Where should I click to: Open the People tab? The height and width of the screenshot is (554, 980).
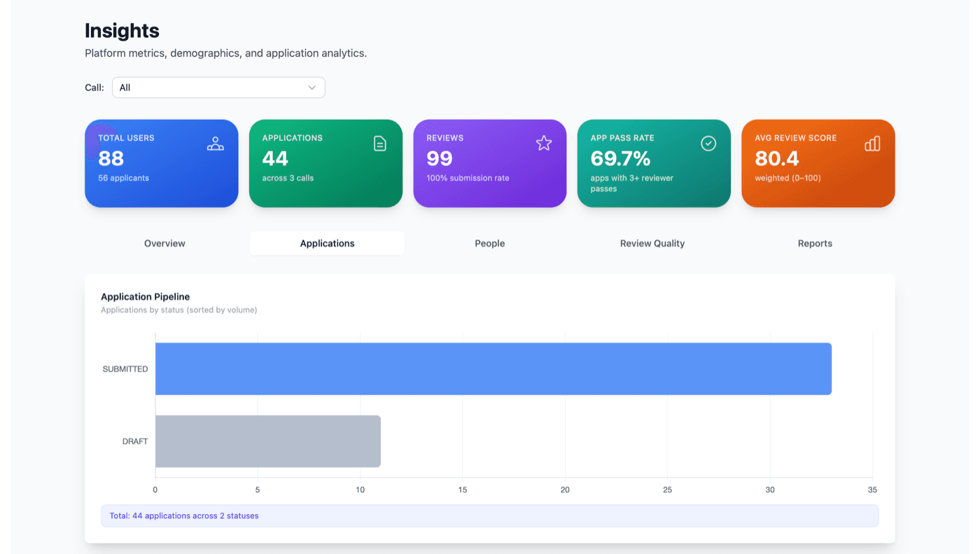pyautogui.click(x=490, y=244)
